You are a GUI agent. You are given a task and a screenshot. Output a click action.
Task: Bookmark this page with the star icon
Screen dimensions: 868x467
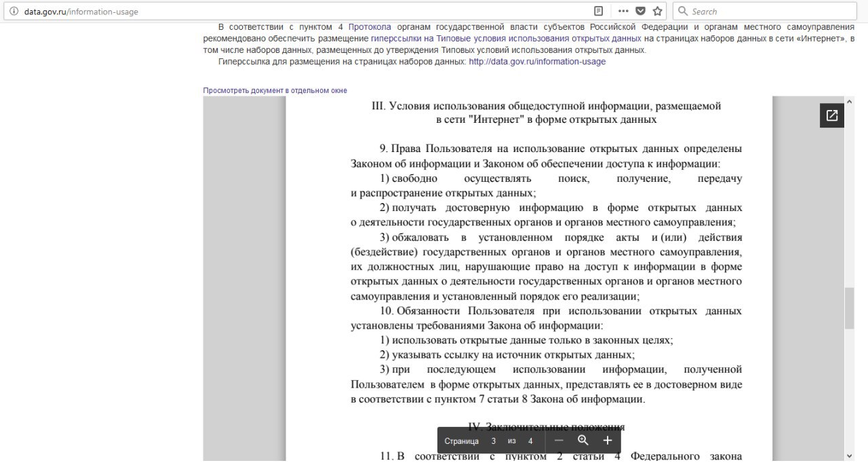(657, 12)
